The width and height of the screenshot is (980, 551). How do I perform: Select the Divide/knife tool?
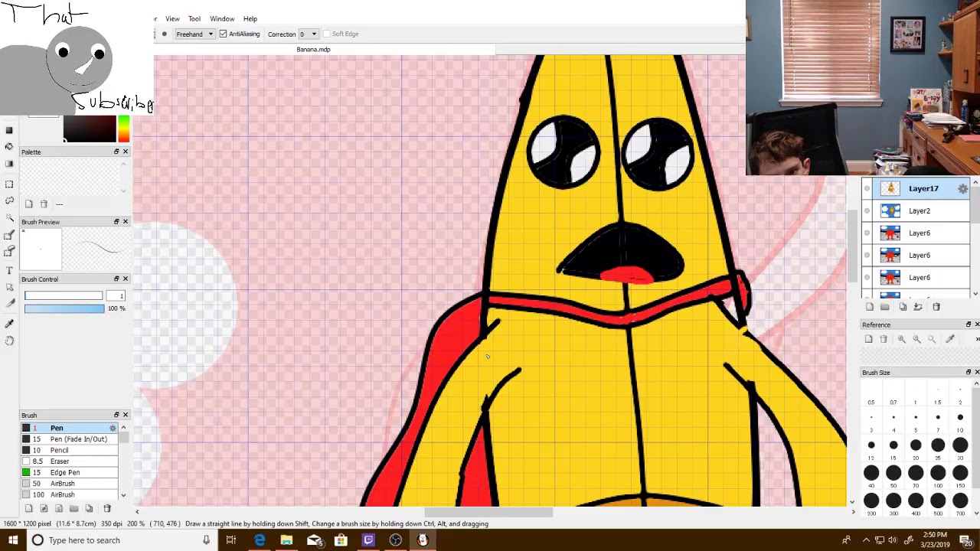pyautogui.click(x=9, y=304)
